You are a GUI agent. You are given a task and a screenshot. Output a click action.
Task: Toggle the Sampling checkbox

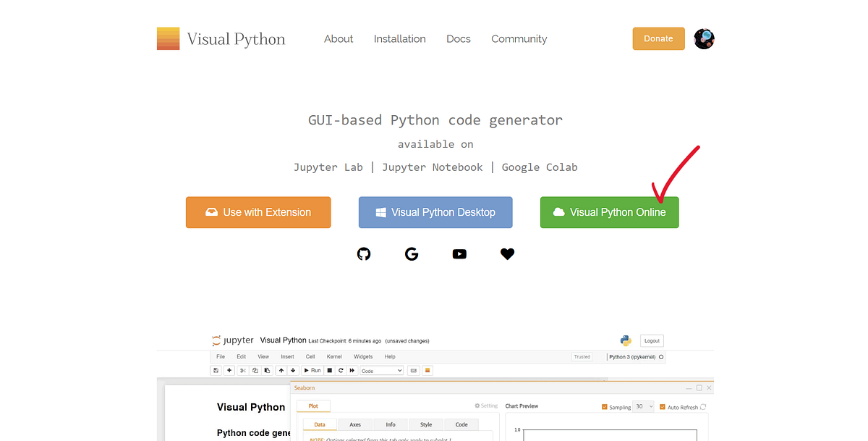pos(605,407)
